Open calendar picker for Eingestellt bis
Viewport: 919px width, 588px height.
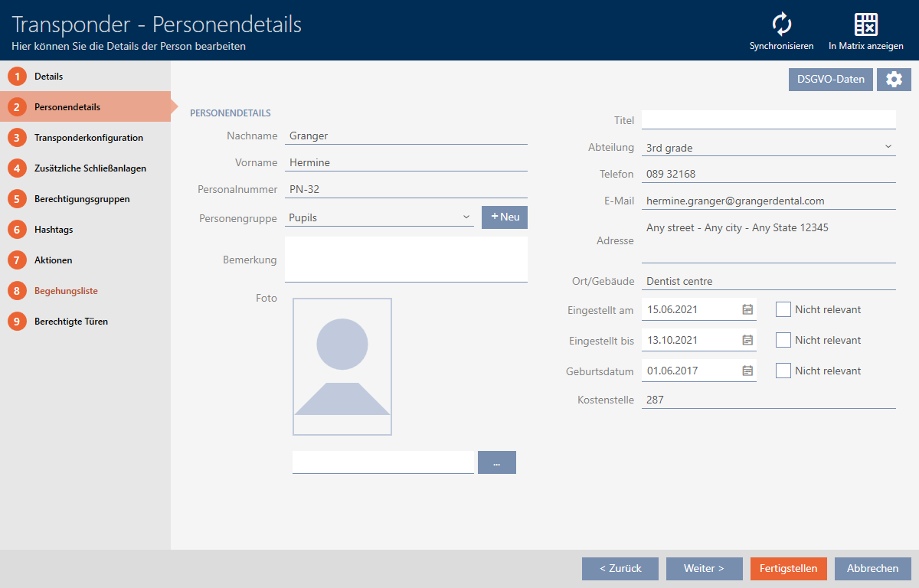747,341
